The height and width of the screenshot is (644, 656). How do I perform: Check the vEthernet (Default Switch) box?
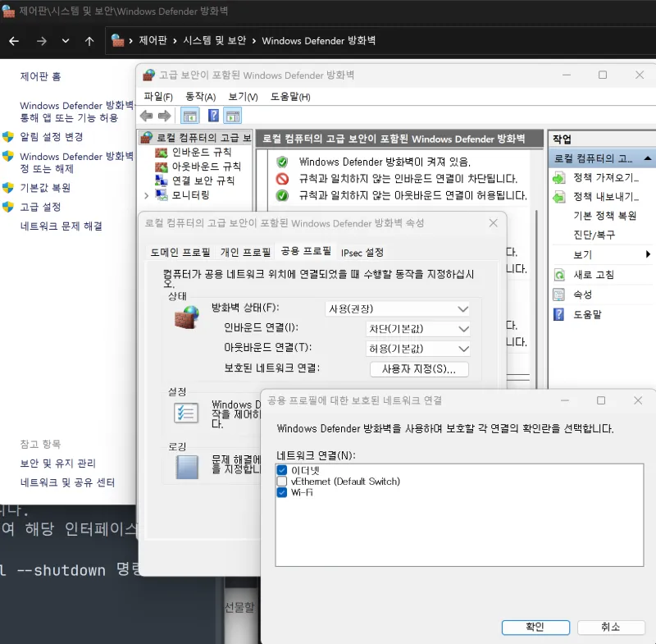click(283, 482)
